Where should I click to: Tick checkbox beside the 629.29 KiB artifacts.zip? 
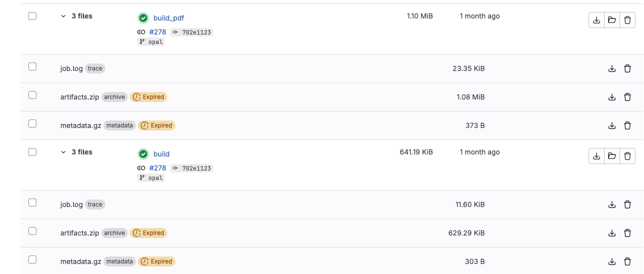32,231
